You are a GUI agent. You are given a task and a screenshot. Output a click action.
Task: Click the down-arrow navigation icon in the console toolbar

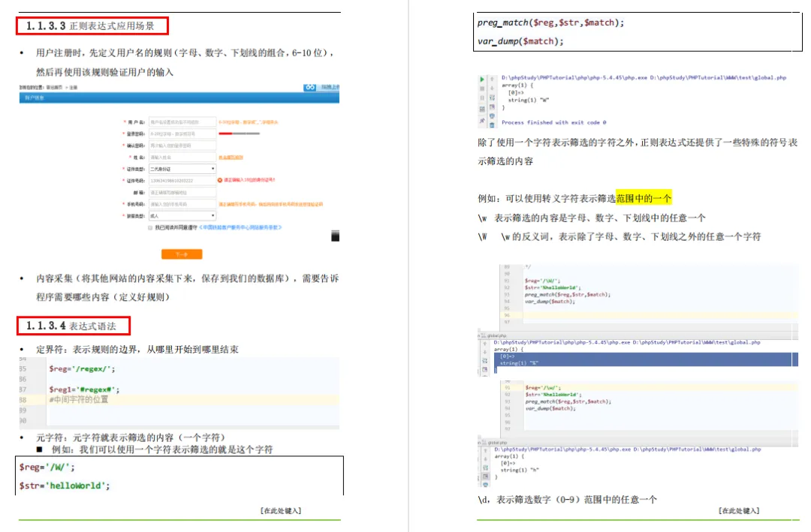tap(492, 88)
